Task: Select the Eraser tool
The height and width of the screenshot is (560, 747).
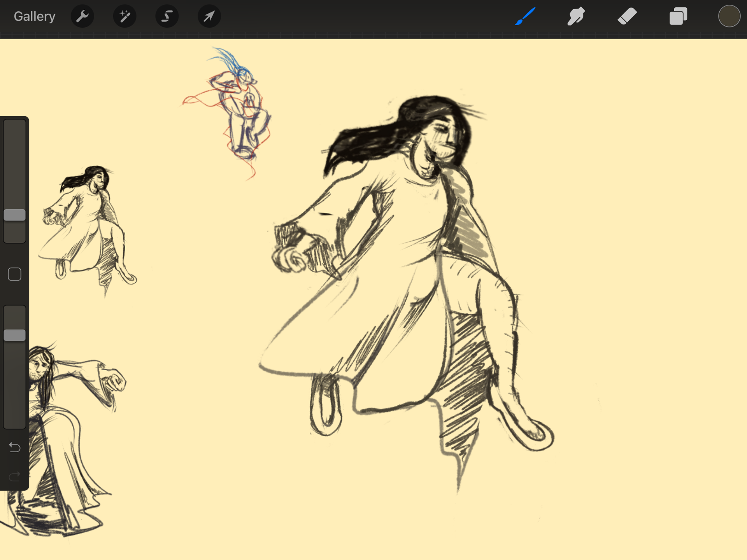Action: pyautogui.click(x=627, y=16)
